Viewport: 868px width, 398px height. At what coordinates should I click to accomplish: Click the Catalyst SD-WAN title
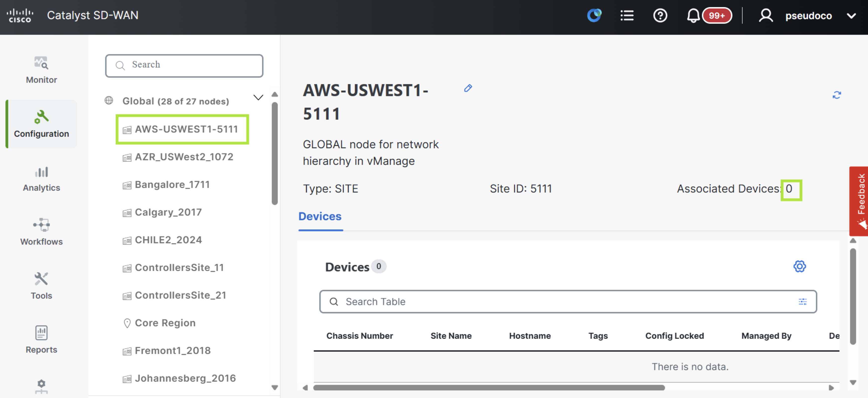(x=93, y=15)
